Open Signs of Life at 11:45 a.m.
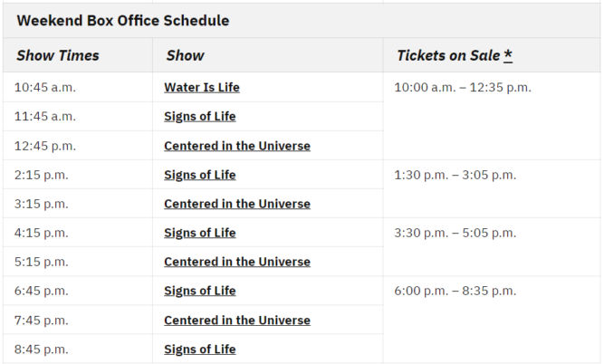The width and height of the screenshot is (604, 364). 200,116
